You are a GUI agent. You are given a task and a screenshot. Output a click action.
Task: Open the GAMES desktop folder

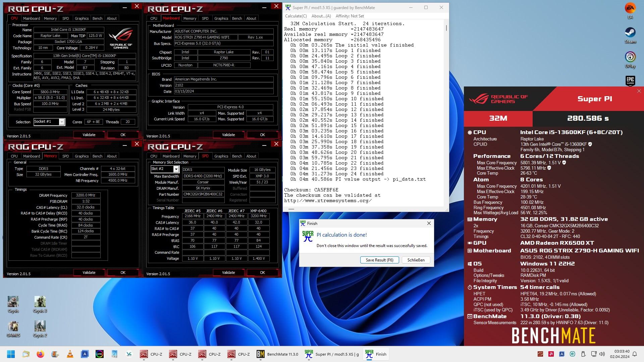click(x=13, y=329)
